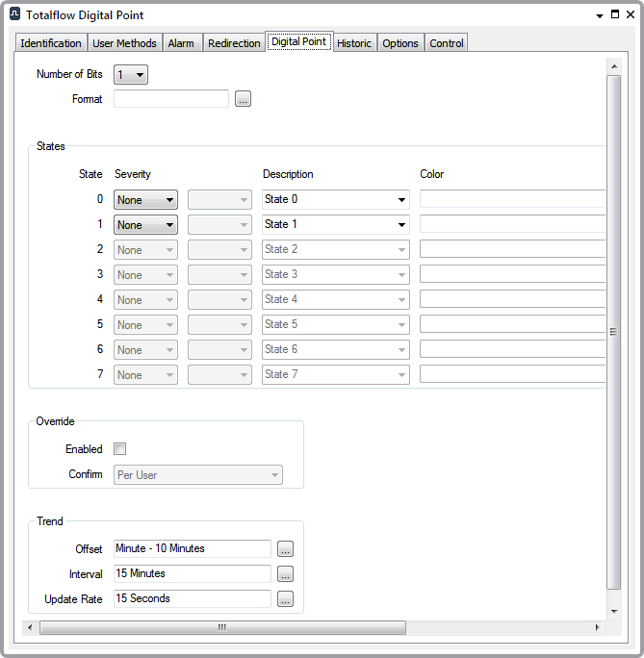Switch to the Identification tab

[x=51, y=43]
